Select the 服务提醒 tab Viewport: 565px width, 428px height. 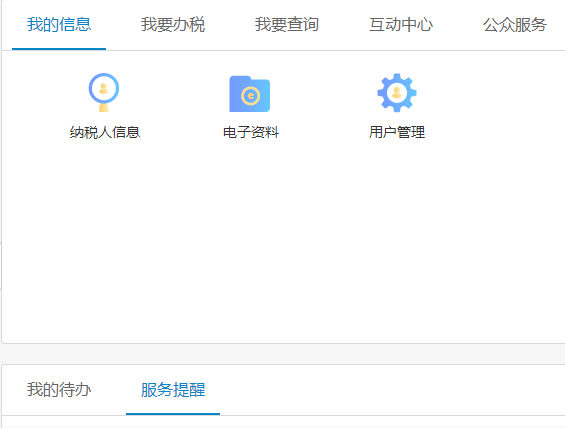click(173, 389)
